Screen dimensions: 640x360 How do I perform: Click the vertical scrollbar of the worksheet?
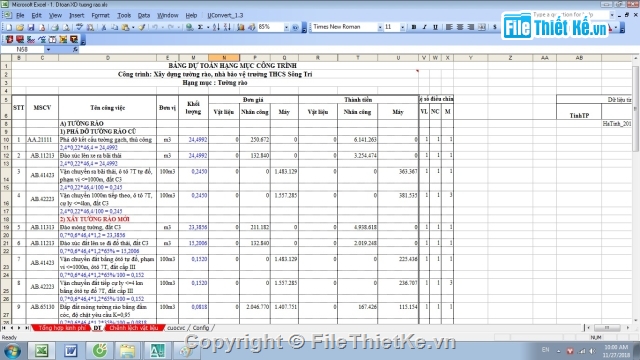point(636,189)
